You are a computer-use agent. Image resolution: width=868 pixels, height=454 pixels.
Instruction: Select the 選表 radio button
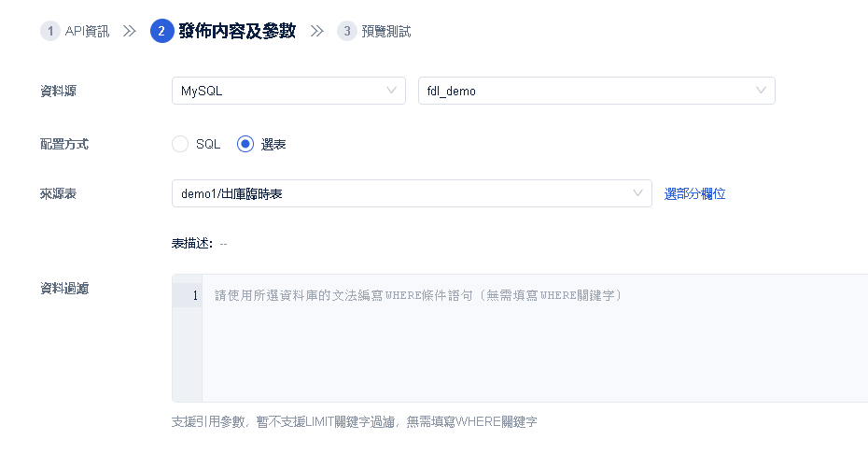click(245, 144)
